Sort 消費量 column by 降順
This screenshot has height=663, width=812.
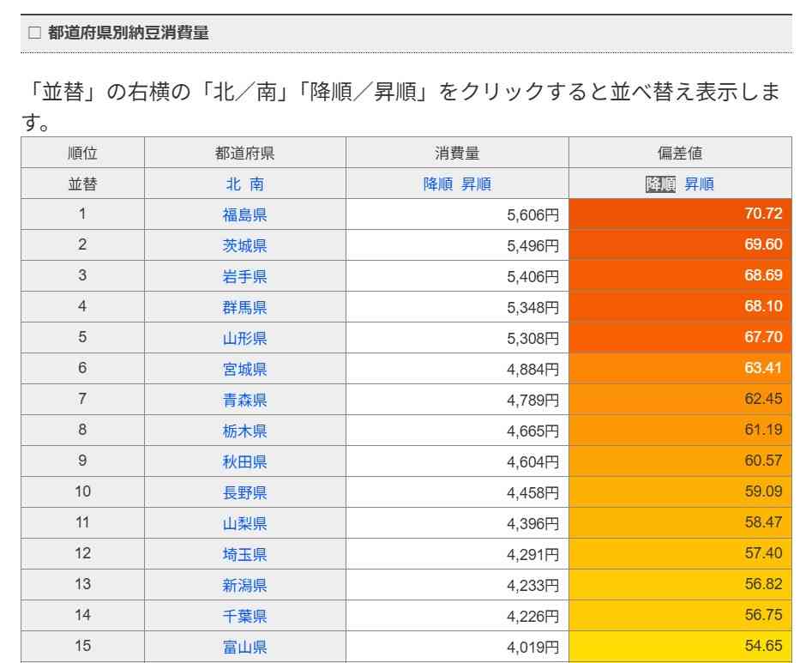pyautogui.click(x=438, y=184)
